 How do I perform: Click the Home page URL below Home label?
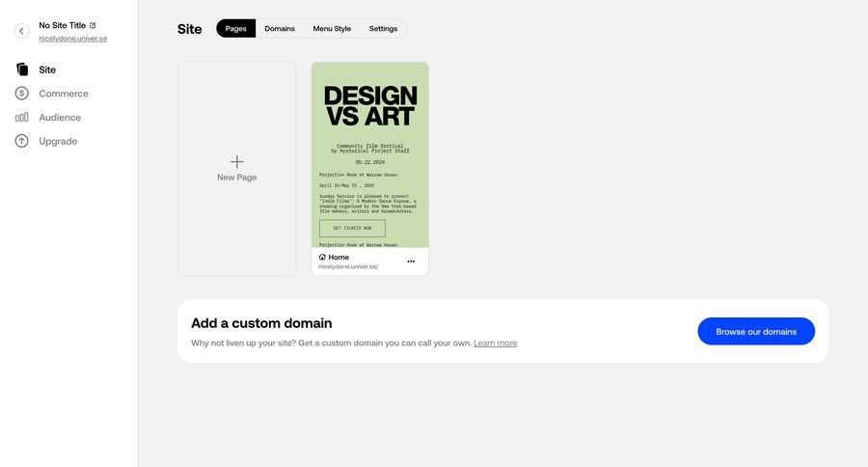(x=348, y=266)
